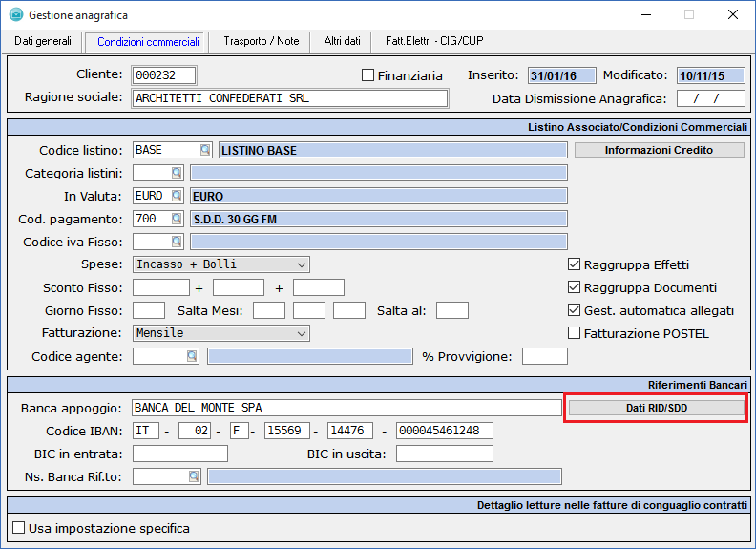Viewport: 756px width, 549px height.
Task: Expand the Spese dropdown
Action: (302, 264)
